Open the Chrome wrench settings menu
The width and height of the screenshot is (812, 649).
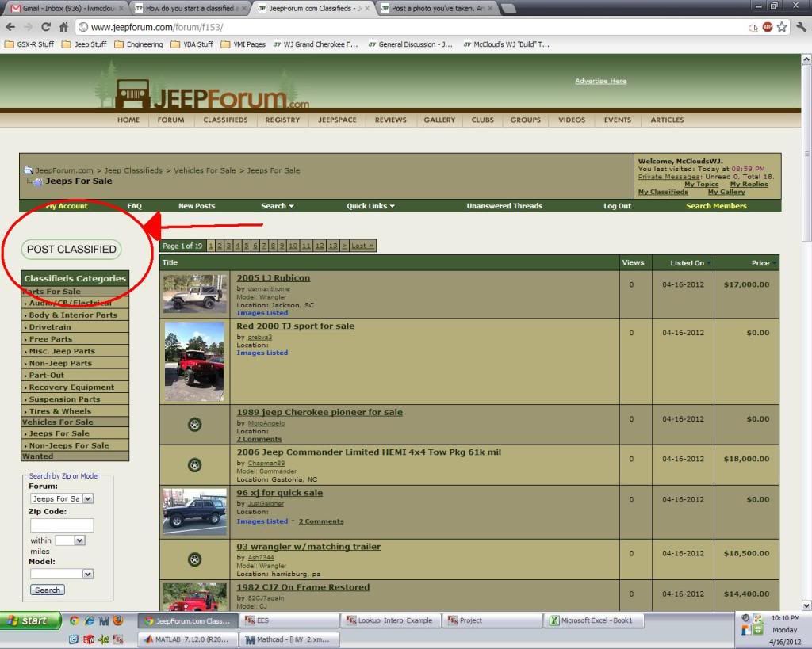[802, 27]
